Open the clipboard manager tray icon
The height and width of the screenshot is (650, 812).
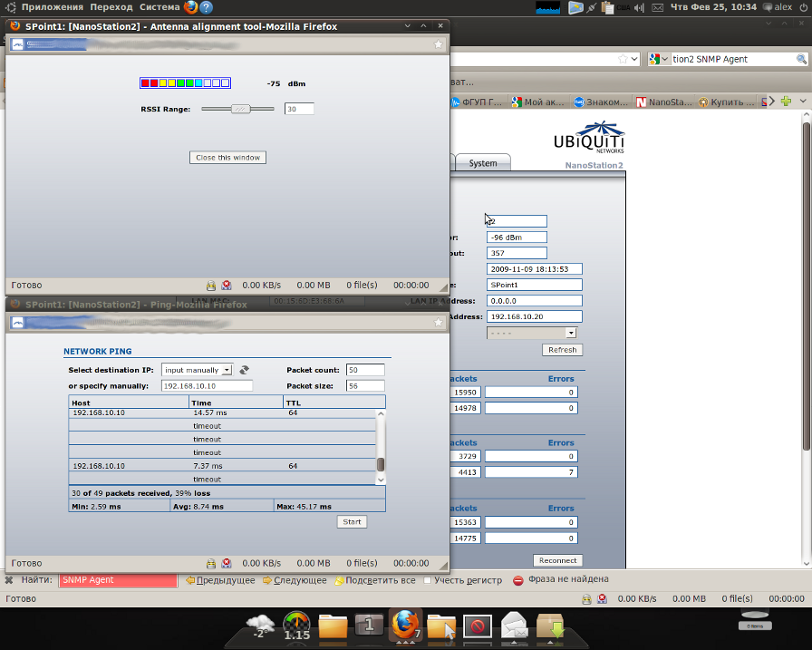(607, 8)
